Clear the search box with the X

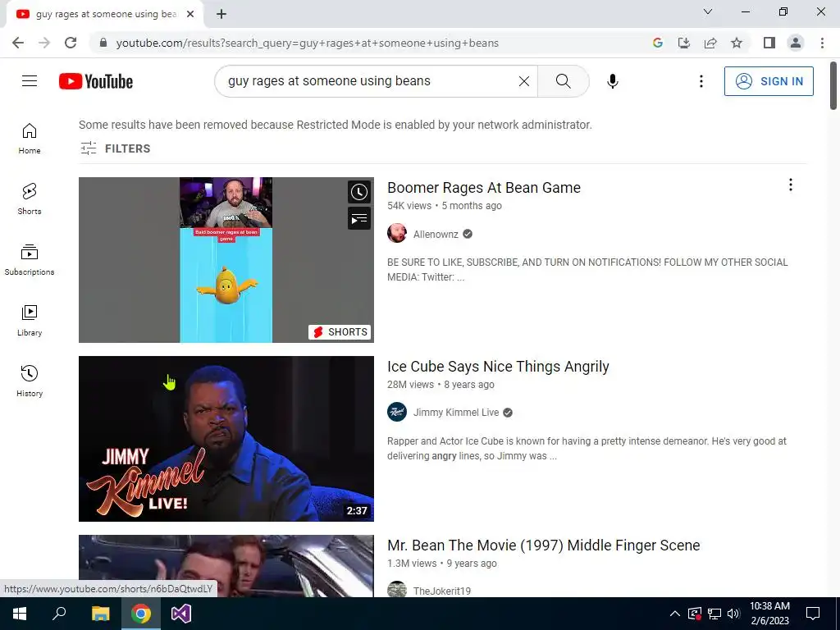pos(524,81)
